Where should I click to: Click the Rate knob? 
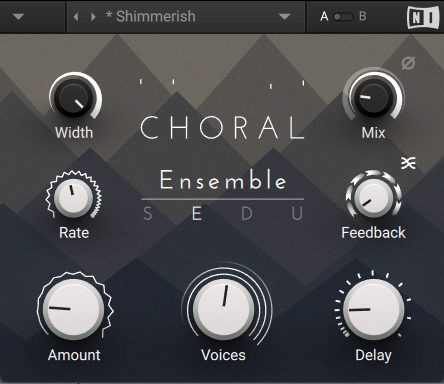coord(73,197)
